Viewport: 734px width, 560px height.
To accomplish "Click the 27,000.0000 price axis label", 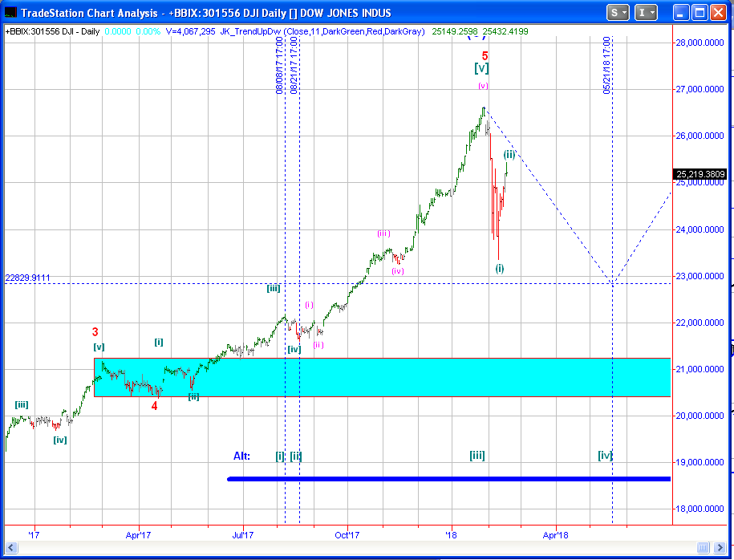I will click(700, 89).
